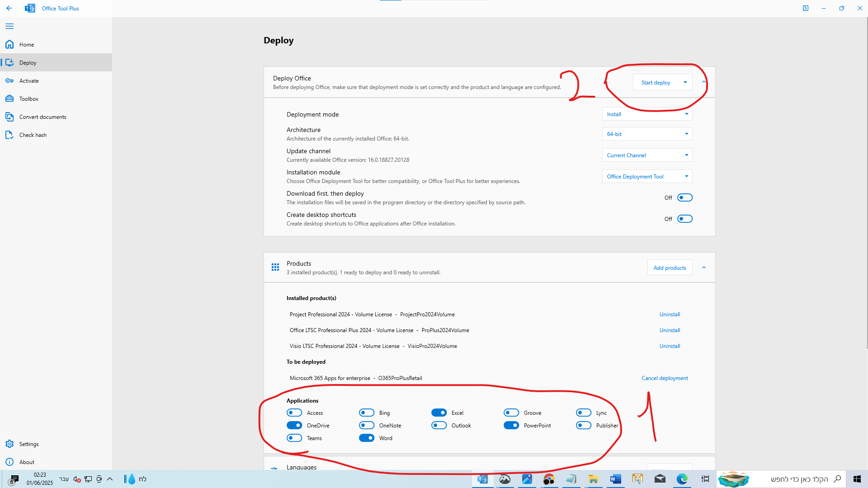This screenshot has width=868, height=488.
Task: Open Settings from the sidebar
Action: 56,444
